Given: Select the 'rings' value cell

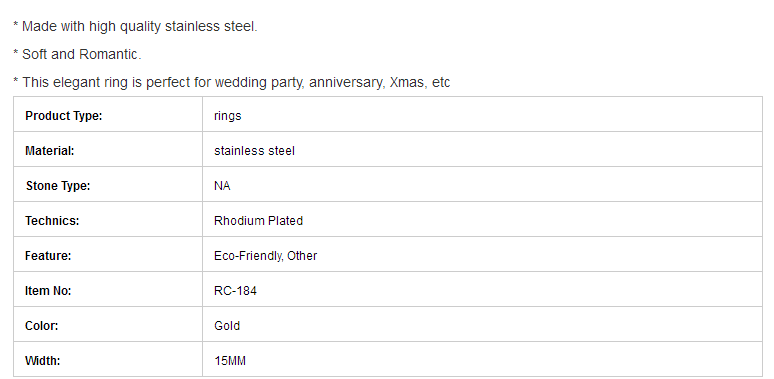Looking at the screenshot, I should 482,114.
